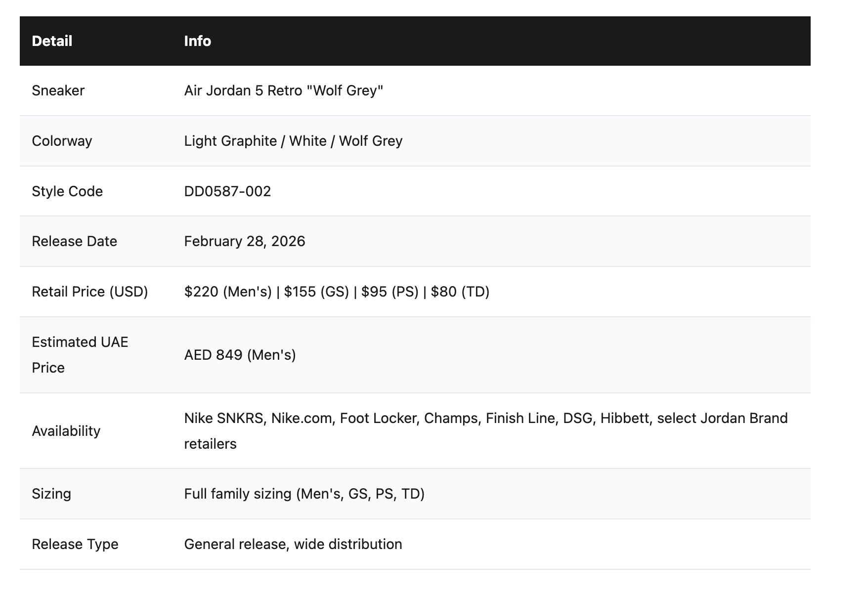Click Air Jordan 5 Retro "Wolf Grey" text
The height and width of the screenshot is (594, 868).
coord(283,90)
